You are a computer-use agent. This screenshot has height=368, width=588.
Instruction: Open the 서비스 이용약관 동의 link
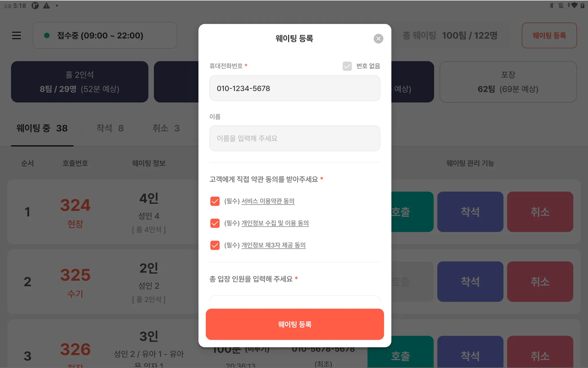point(268,201)
